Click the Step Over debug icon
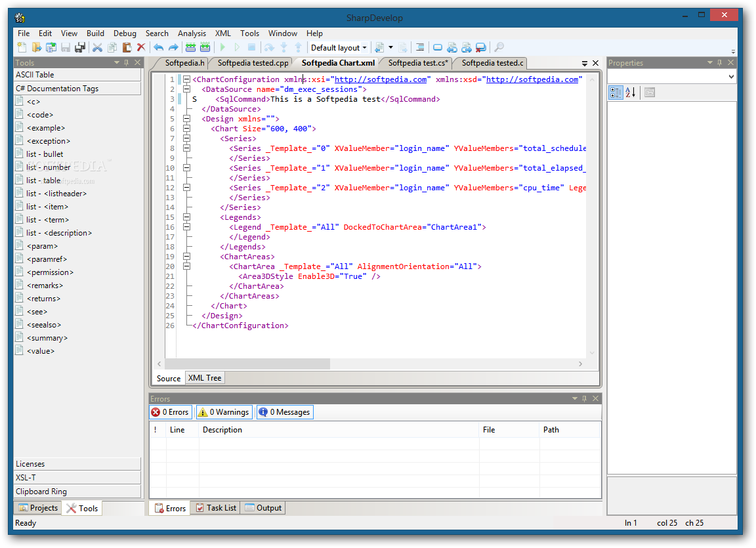 pyautogui.click(x=269, y=47)
